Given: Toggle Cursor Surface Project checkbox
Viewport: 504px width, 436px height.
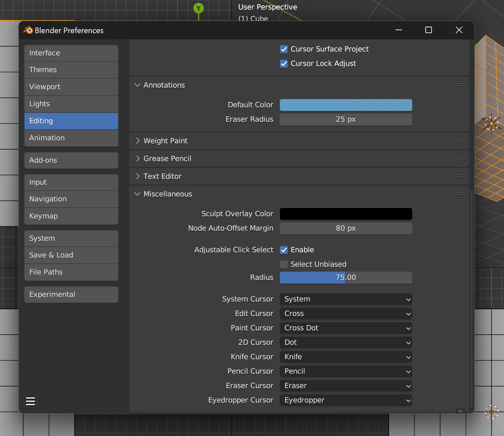Looking at the screenshot, I should tap(284, 49).
